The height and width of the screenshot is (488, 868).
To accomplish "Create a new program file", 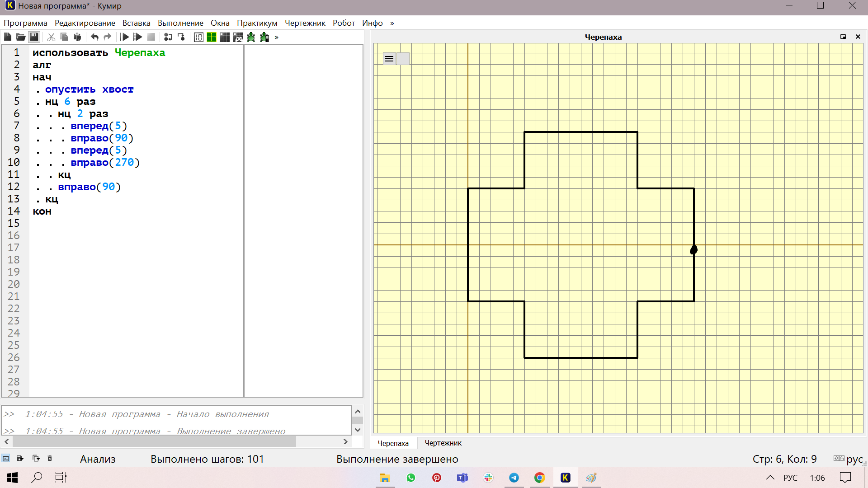I will click(x=8, y=37).
